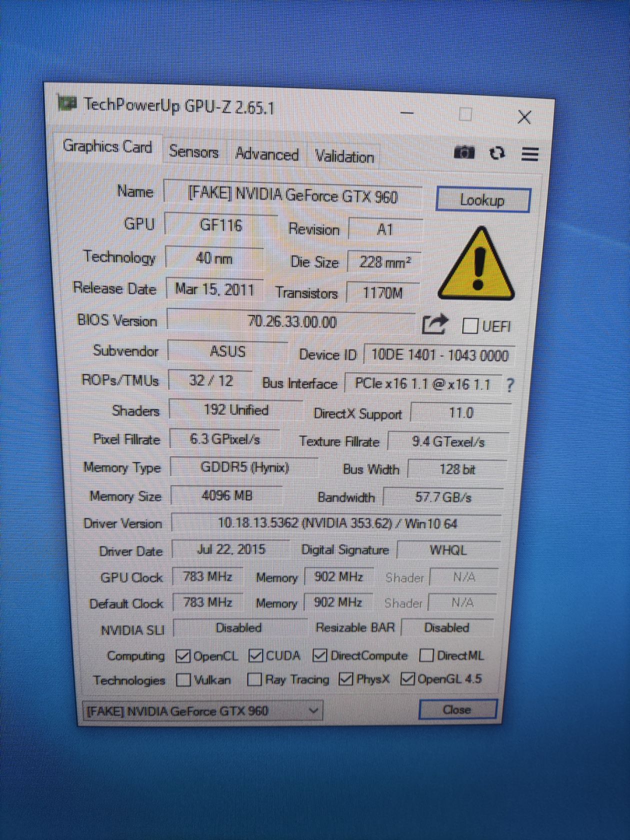This screenshot has width=630, height=840.
Task: Click the BIOS Version field 70.26.33.00.00
Action: point(292,321)
